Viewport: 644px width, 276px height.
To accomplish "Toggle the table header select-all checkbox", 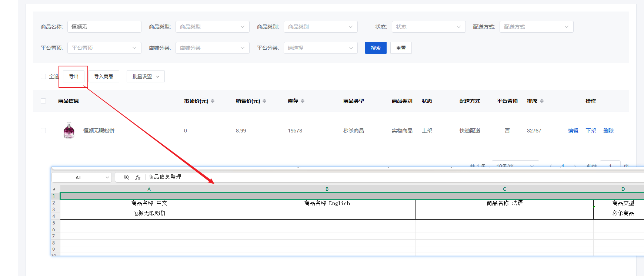I will [43, 101].
